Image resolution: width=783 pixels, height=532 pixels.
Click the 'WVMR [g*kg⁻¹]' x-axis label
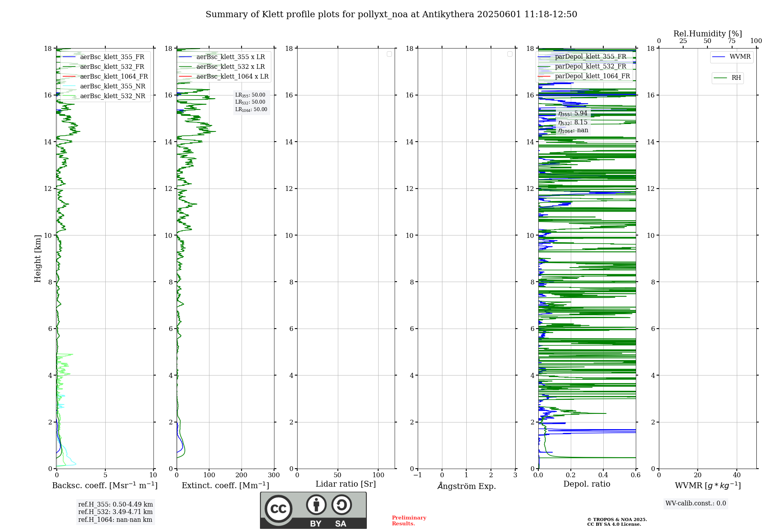(x=708, y=485)
